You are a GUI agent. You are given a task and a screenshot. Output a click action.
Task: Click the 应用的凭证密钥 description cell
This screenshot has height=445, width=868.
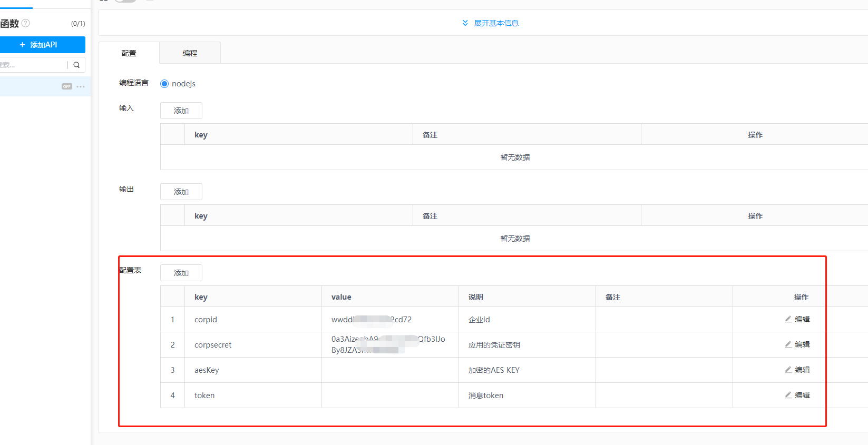[x=527, y=345]
